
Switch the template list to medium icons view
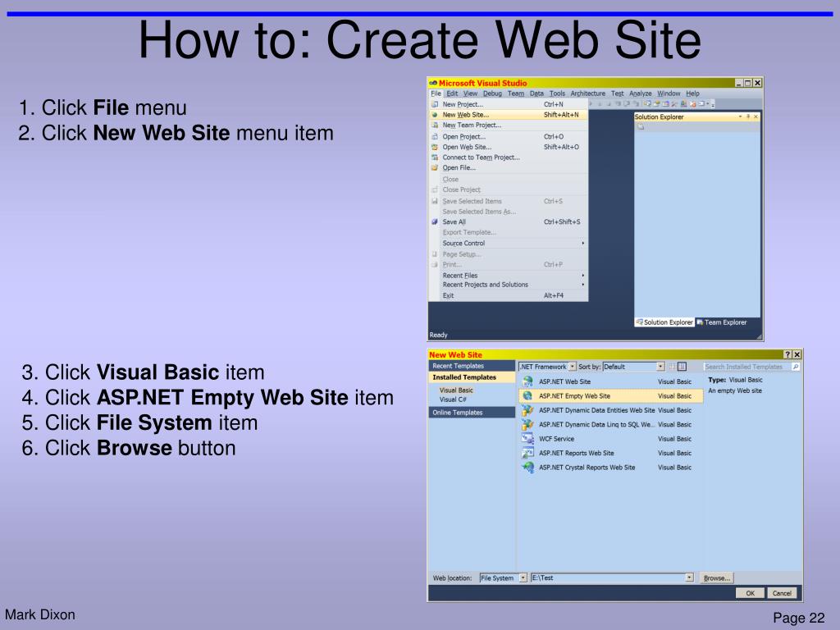point(682,367)
